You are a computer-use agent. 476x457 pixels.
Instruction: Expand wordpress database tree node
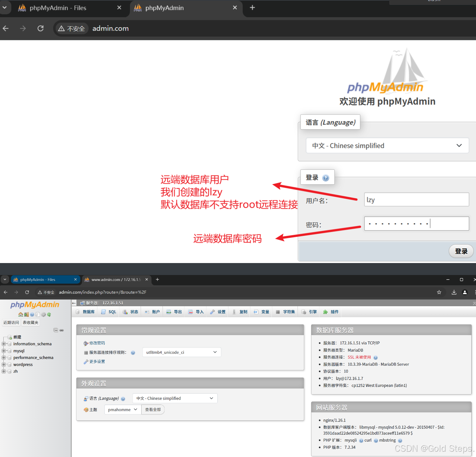coord(4,365)
